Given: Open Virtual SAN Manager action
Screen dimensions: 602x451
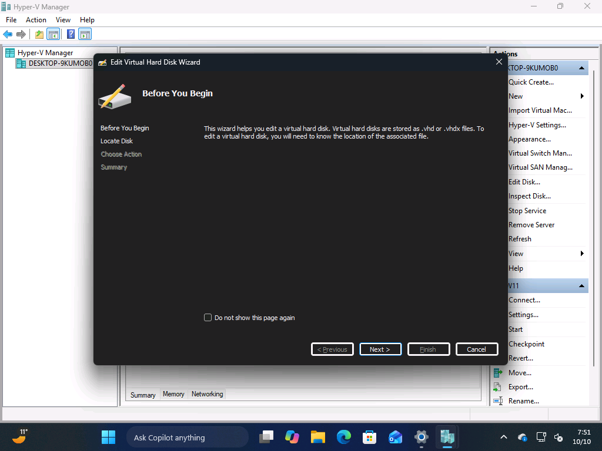Looking at the screenshot, I should click(540, 167).
